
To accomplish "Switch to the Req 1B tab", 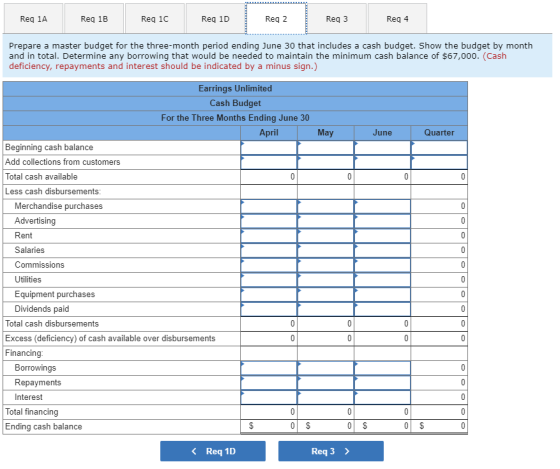I will [94, 19].
